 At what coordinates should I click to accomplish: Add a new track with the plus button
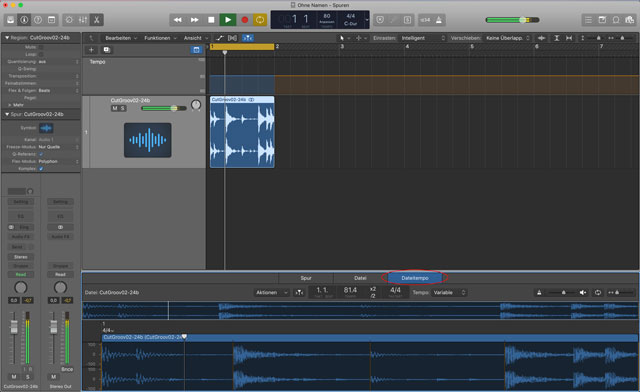point(91,50)
